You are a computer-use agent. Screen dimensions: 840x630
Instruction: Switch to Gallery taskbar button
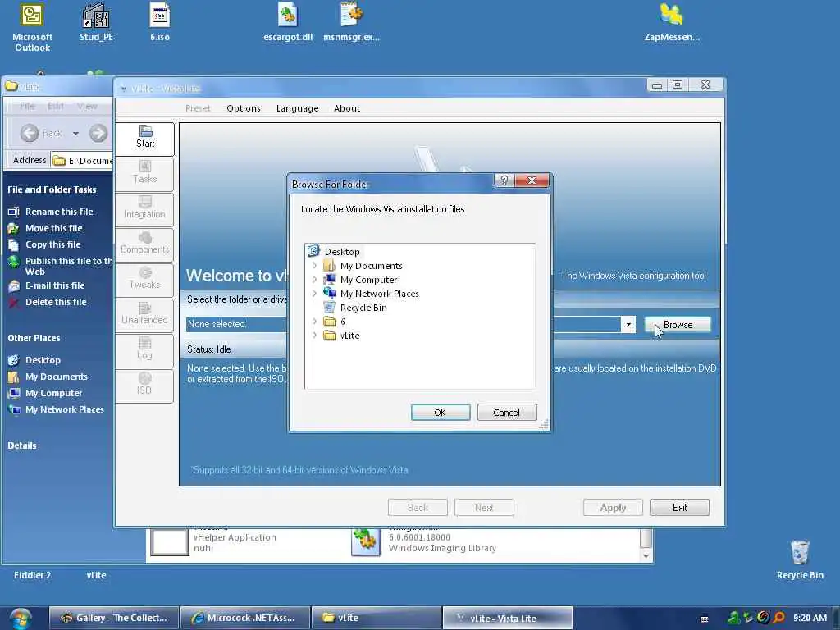(113, 618)
